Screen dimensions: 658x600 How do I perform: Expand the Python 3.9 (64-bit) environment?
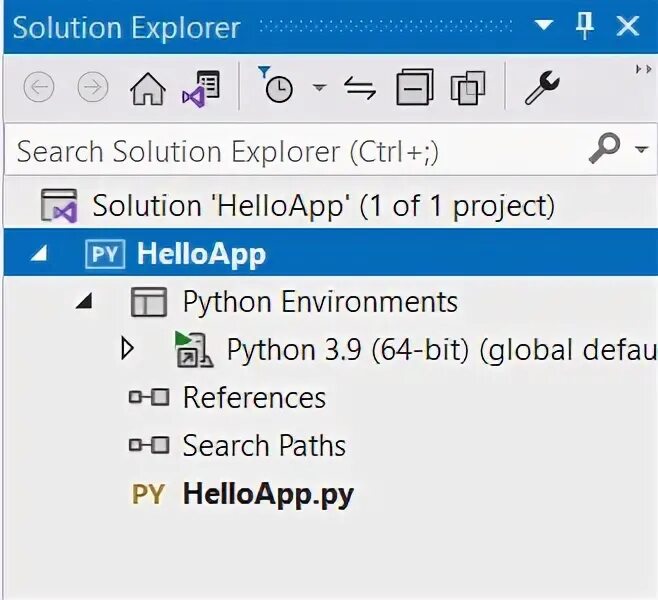click(127, 349)
